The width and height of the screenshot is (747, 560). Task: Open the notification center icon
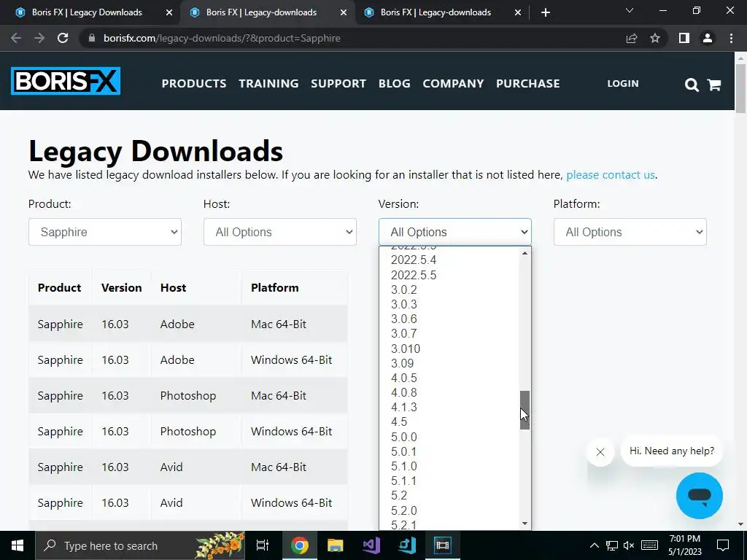(x=723, y=545)
